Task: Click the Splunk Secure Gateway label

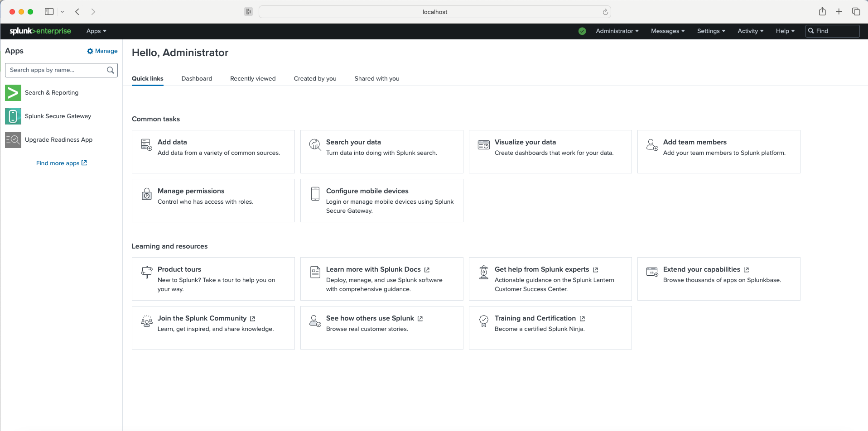Action: click(58, 116)
